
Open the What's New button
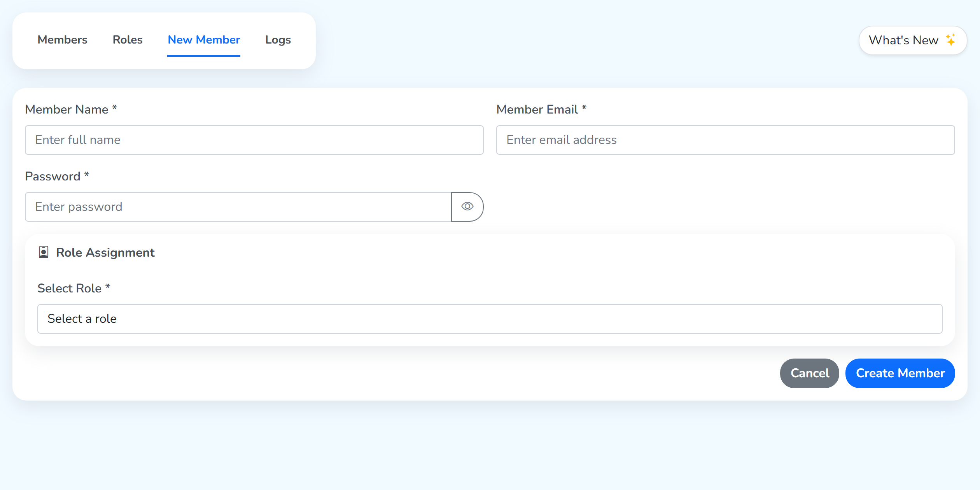(x=913, y=40)
